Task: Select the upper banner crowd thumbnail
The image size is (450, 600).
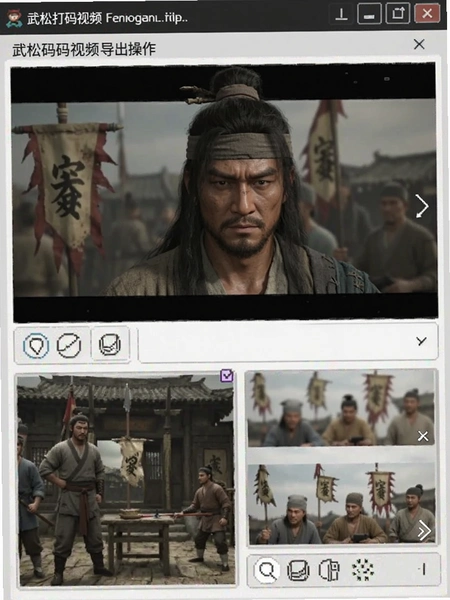Action: pos(341,408)
